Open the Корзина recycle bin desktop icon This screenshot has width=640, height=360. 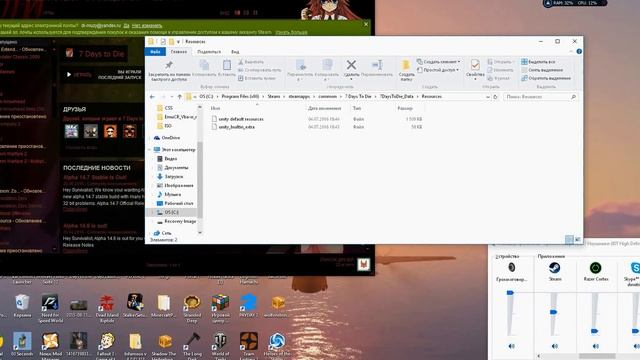pos(22,306)
